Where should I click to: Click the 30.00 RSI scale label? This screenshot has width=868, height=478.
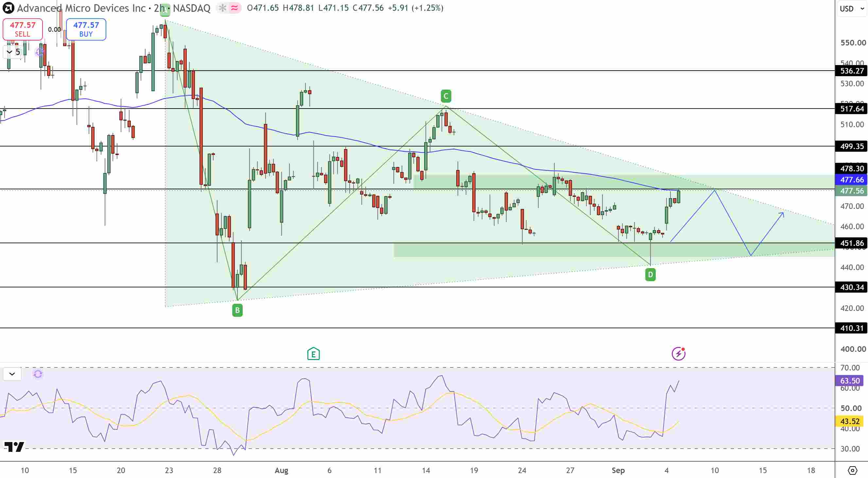click(850, 449)
